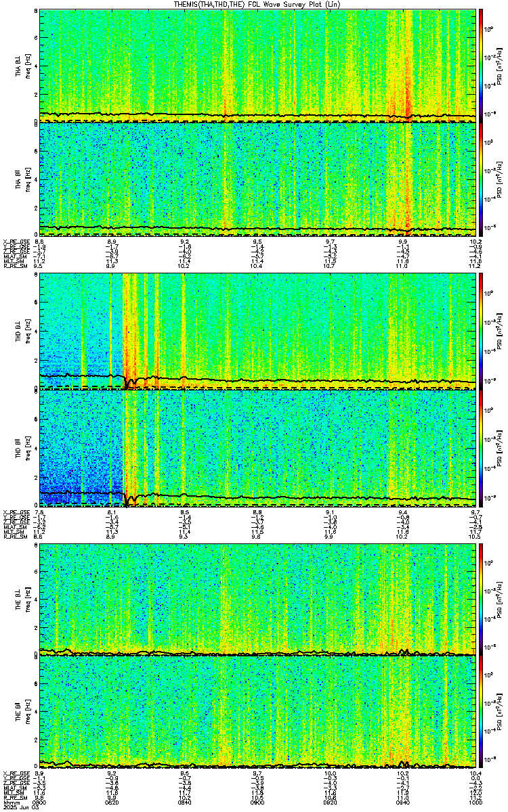The width and height of the screenshot is (508, 812).
Task: Select the THE BL spectrogram panel
Action: click(x=257, y=598)
